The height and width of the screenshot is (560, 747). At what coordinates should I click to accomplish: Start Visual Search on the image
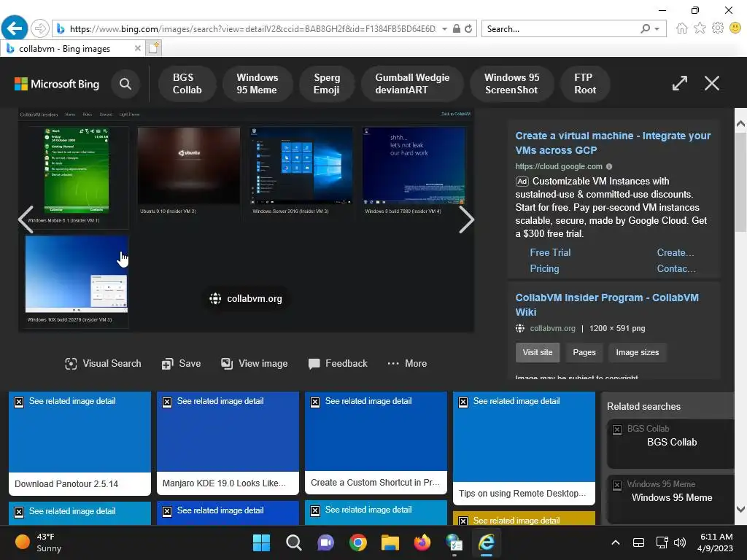pyautogui.click(x=103, y=363)
